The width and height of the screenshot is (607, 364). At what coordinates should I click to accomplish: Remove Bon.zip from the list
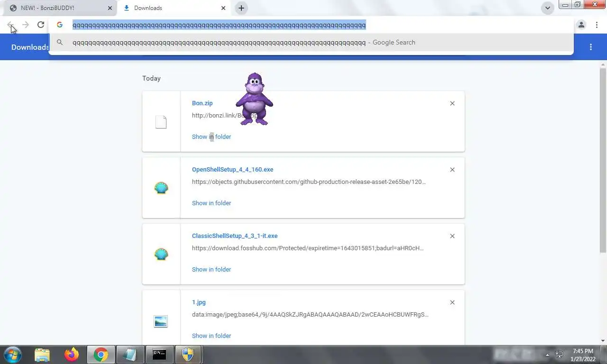coord(452,103)
